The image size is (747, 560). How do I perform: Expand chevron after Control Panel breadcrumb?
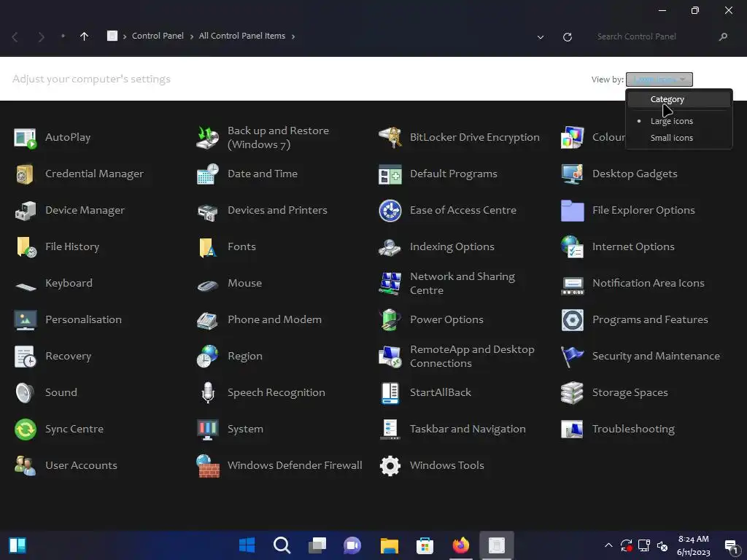192,36
